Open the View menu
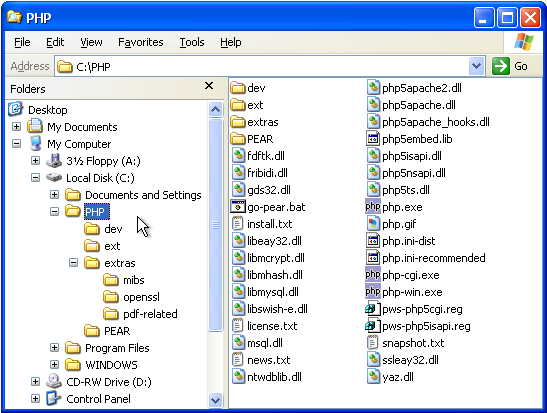This screenshot has height=413, width=547. 91,42
